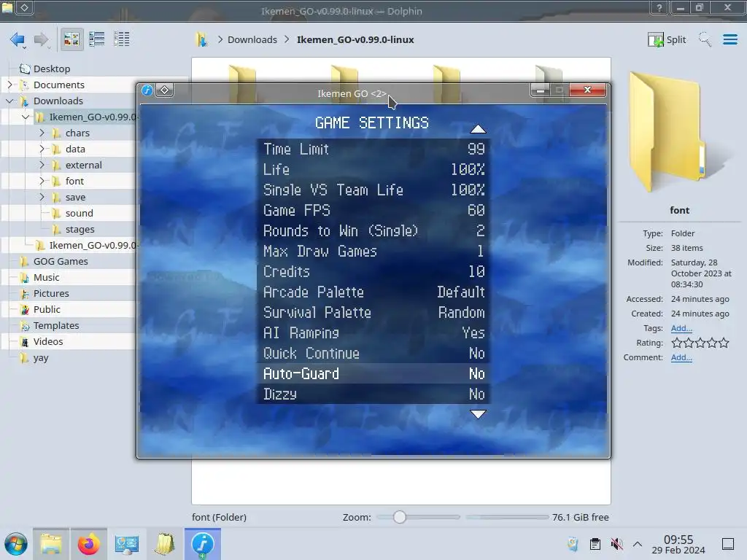This screenshot has height=560, width=747.
Task: Open the Dolphin search tool
Action: pyautogui.click(x=705, y=39)
